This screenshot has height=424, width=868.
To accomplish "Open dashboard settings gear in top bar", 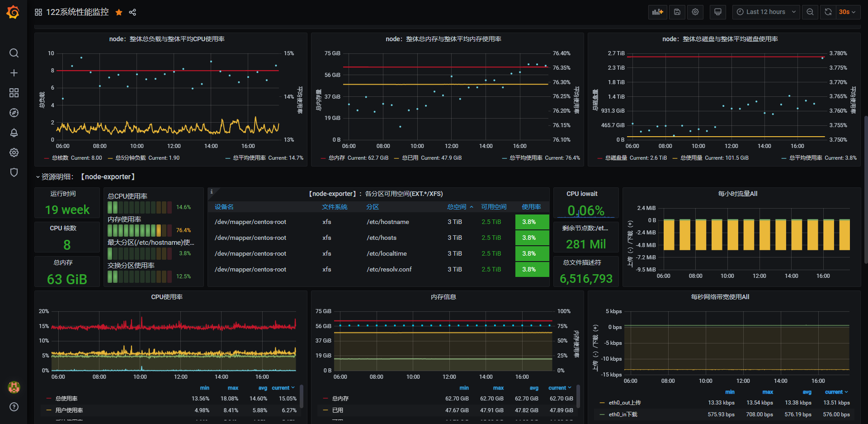I will [x=695, y=12].
